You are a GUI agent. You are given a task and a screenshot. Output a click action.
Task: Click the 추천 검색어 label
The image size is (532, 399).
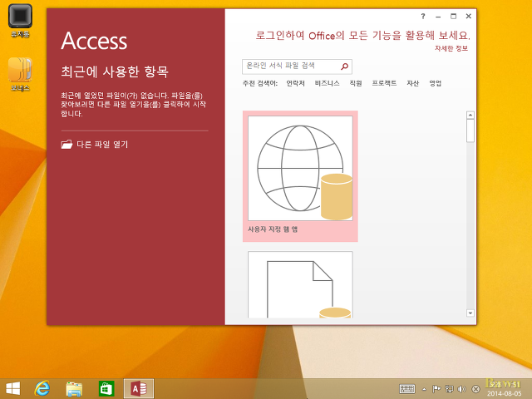[x=260, y=83]
